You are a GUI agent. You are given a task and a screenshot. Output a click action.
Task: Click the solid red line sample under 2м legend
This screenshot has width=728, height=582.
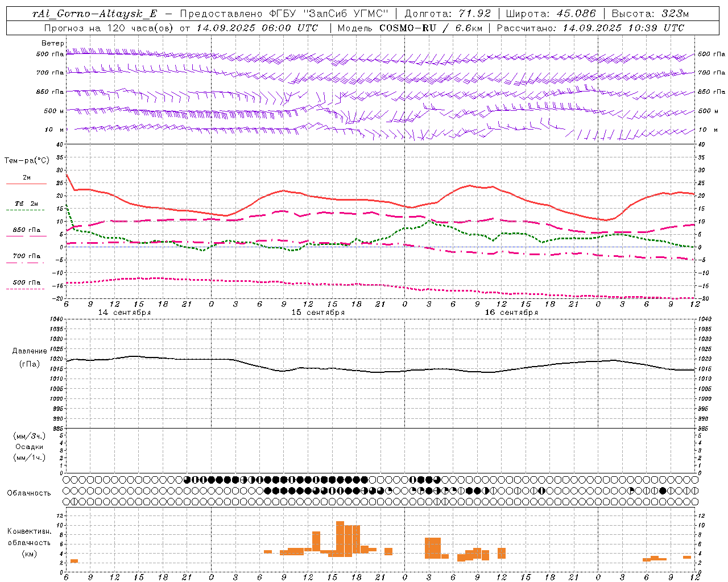26,184
